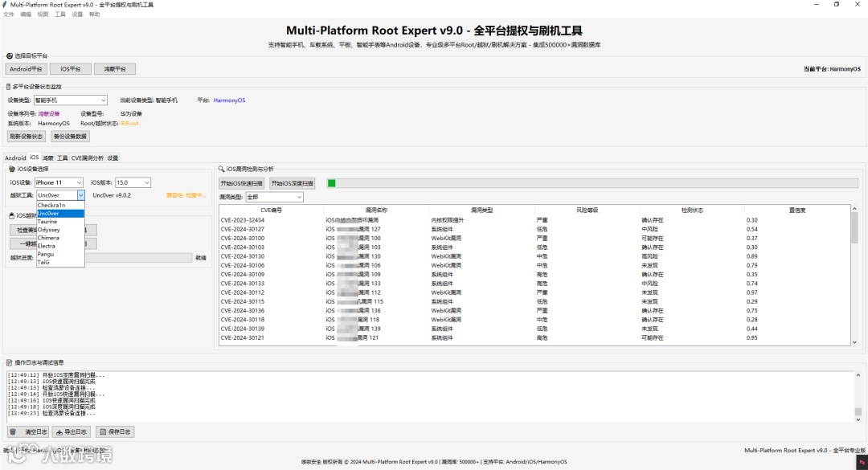Image resolution: width=868 pixels, height=470 pixels.
Task: Select row CVE-2024-30109
Action: click(x=534, y=275)
